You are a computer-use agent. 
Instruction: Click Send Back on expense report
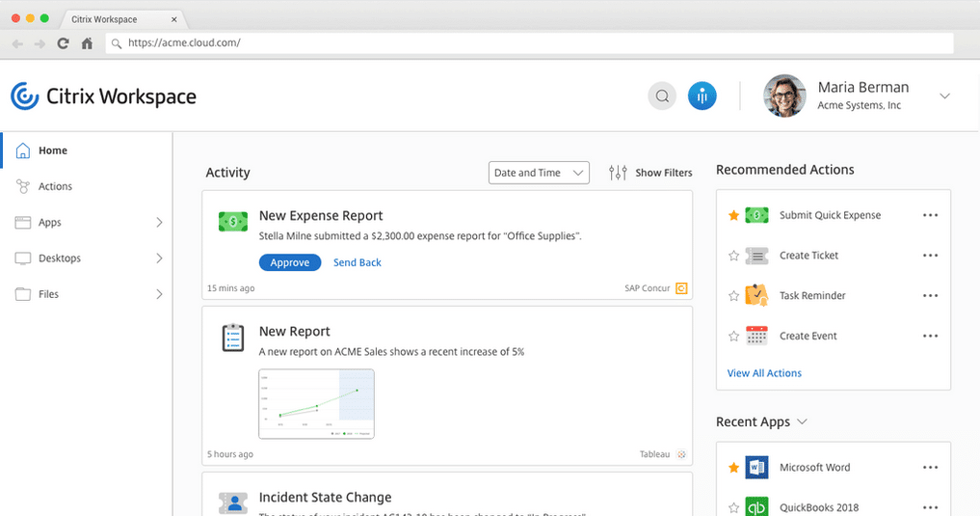[x=357, y=262]
